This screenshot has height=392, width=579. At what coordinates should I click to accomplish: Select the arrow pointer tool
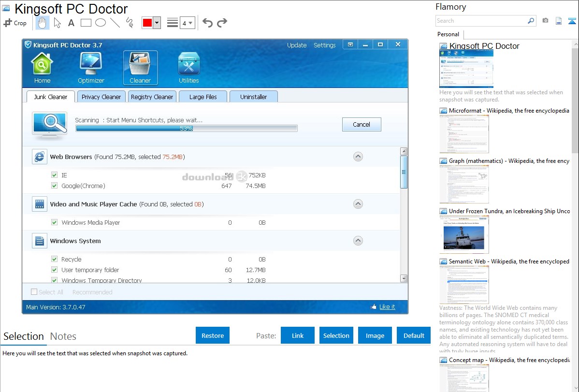coord(57,23)
